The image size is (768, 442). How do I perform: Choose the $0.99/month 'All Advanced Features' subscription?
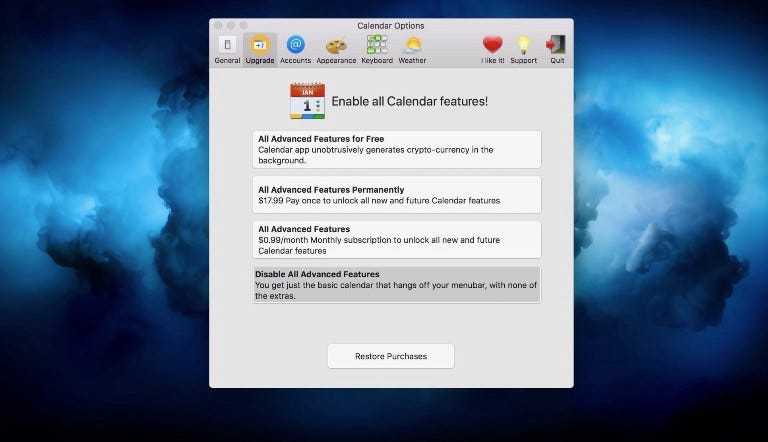pos(397,240)
